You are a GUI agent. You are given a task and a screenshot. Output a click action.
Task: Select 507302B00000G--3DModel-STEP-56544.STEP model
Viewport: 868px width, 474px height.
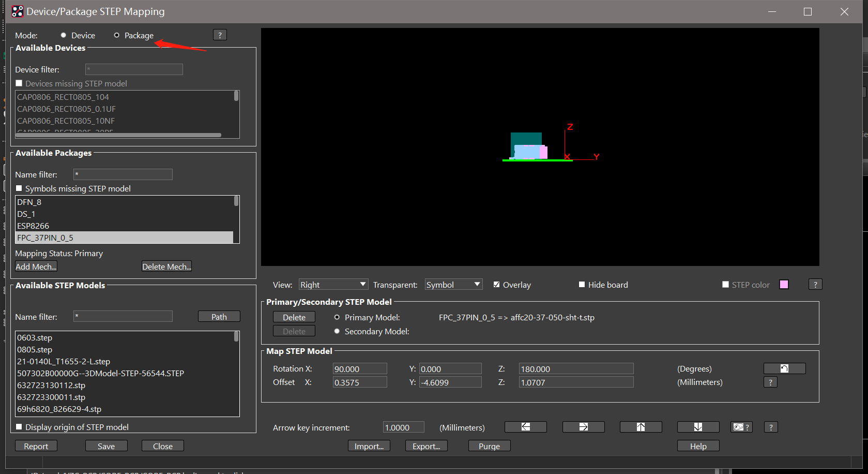pos(125,373)
